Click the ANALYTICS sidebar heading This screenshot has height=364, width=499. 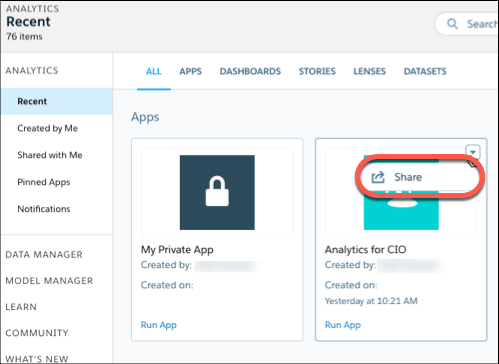pos(32,71)
